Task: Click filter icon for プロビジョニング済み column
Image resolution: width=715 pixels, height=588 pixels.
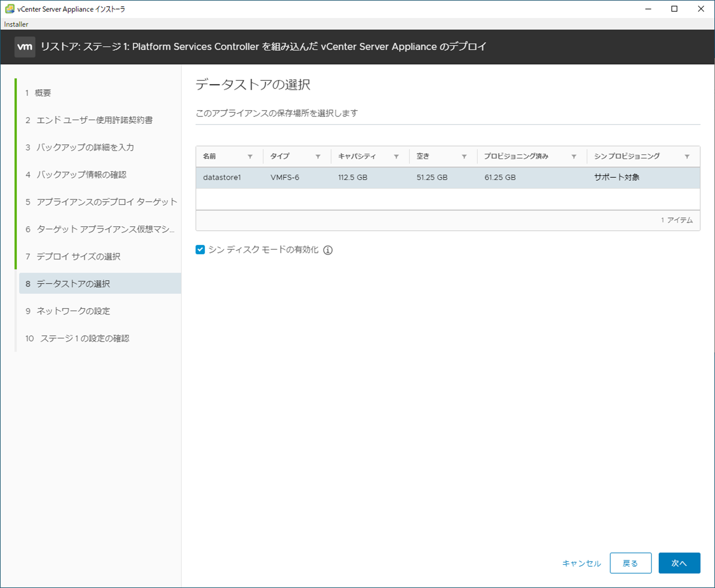Action: pos(574,156)
